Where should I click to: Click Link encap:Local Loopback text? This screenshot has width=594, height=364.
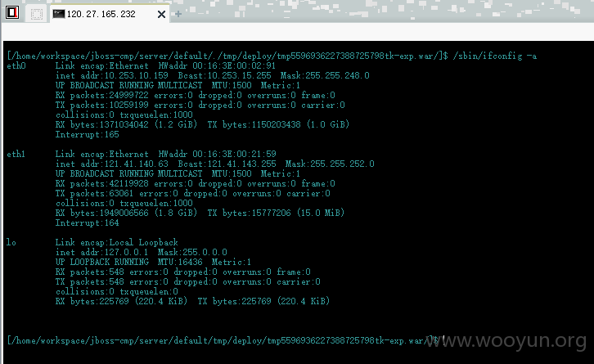[x=117, y=242]
